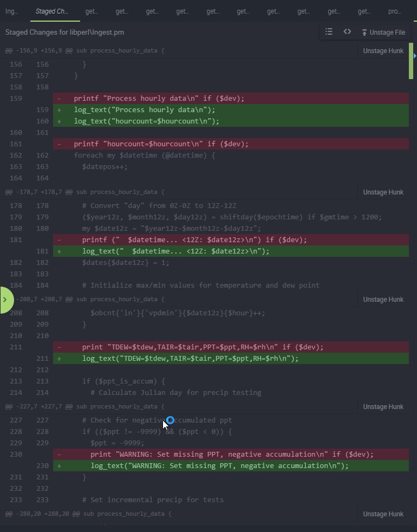The height and width of the screenshot is (532, 417).
Task: Select added line 'log_text("hourcount=$hourcount\n")'
Action: [x=231, y=121]
